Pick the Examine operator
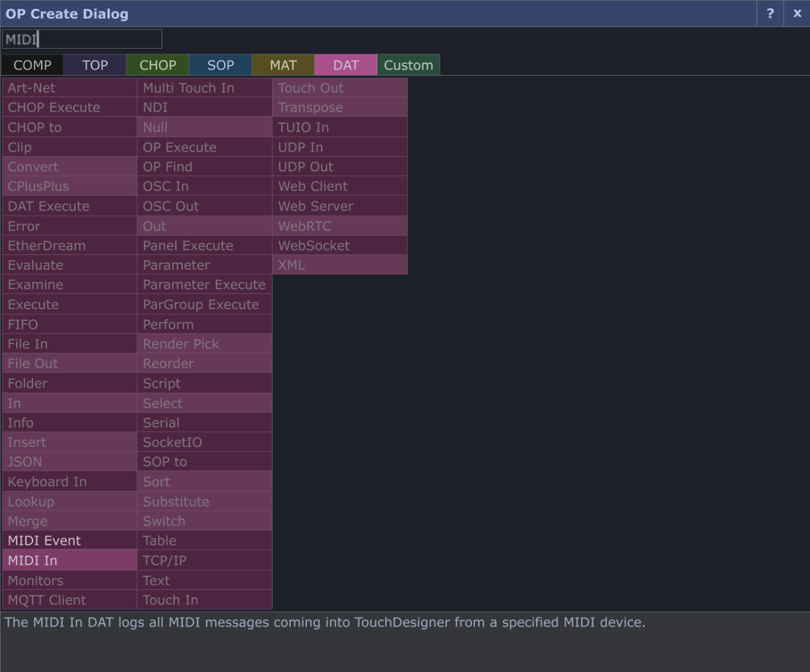The width and height of the screenshot is (810, 672). tap(69, 285)
